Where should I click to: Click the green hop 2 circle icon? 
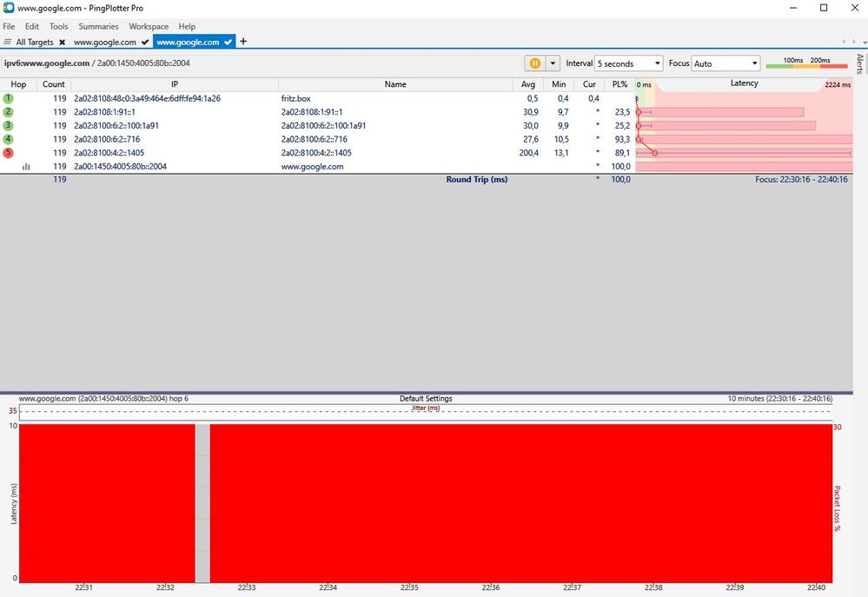point(9,112)
